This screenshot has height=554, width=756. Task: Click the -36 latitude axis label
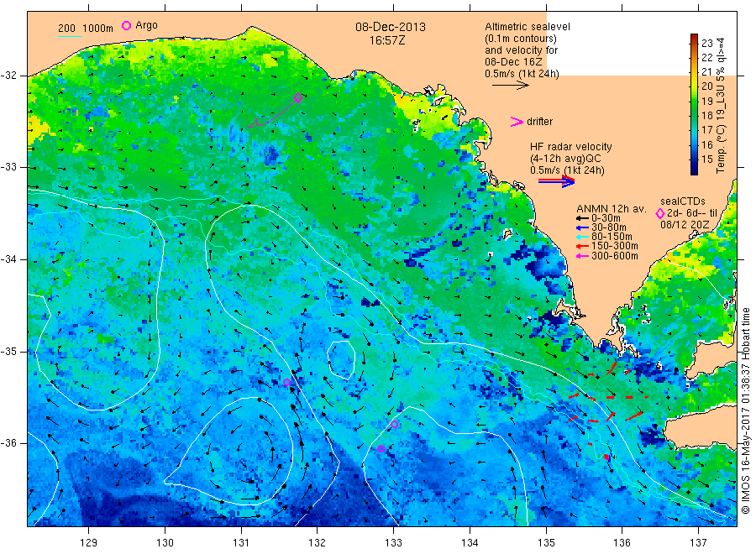point(9,443)
